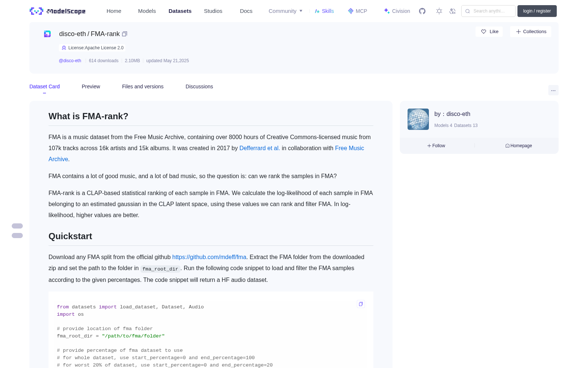Follow disco-eth author
Image resolution: width=588 pixels, height=368 pixels.
coord(436,146)
